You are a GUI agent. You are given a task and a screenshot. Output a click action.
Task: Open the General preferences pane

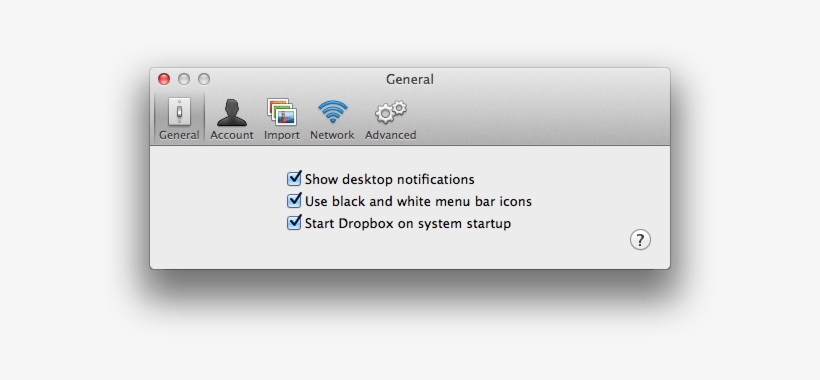(179, 119)
